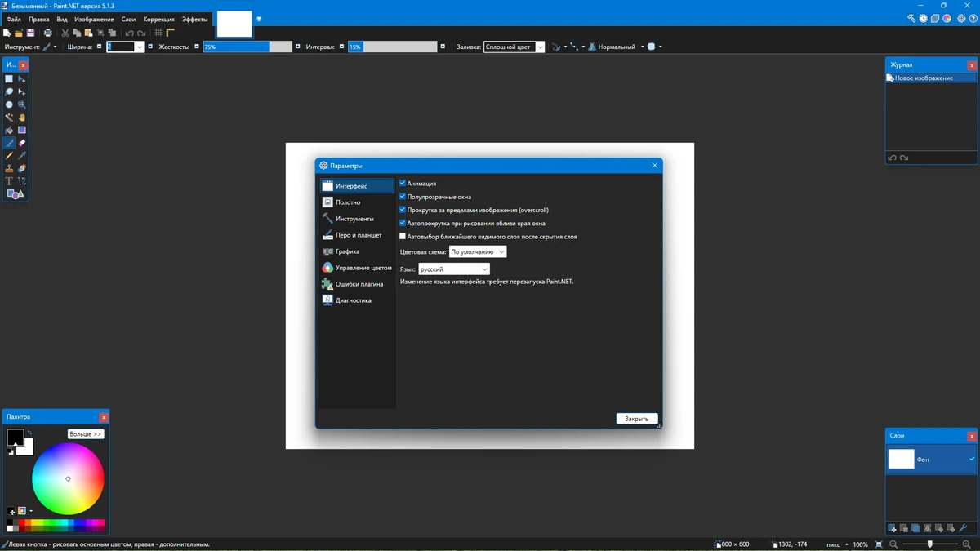The width and height of the screenshot is (980, 551).
Task: Swap primary and secondary colors icon
Action: coord(29,433)
